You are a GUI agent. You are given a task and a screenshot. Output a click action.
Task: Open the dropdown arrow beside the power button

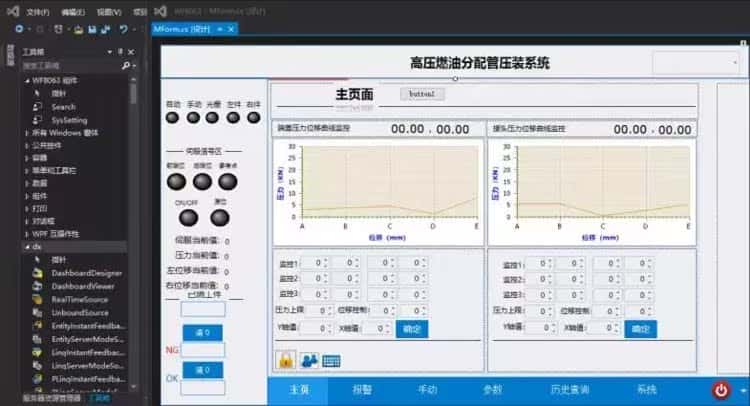[x=743, y=391]
